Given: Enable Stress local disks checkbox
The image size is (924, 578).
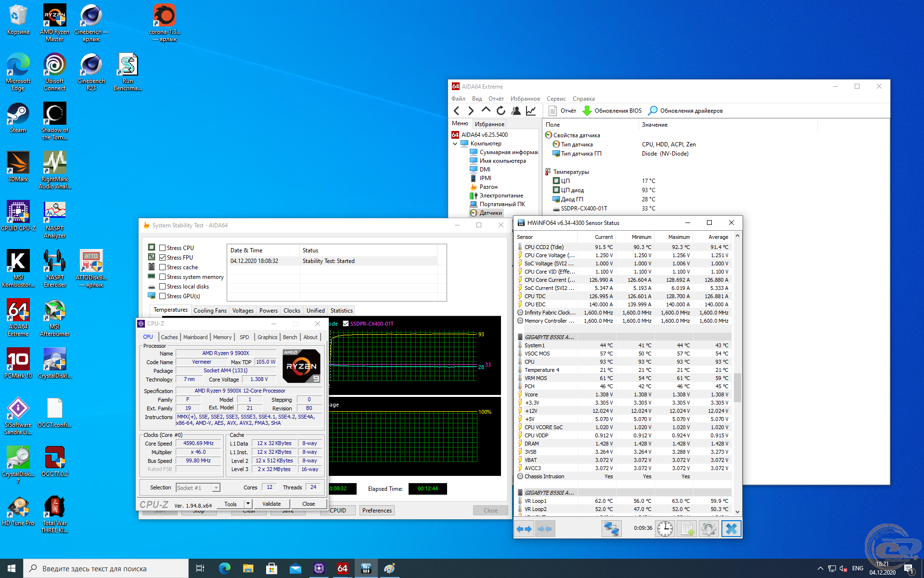Looking at the screenshot, I should [162, 287].
